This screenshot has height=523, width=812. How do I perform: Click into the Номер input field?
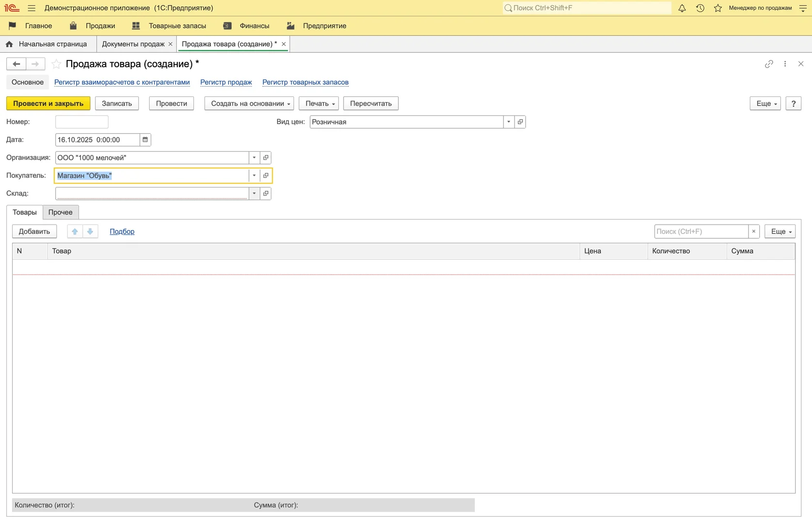tap(82, 122)
